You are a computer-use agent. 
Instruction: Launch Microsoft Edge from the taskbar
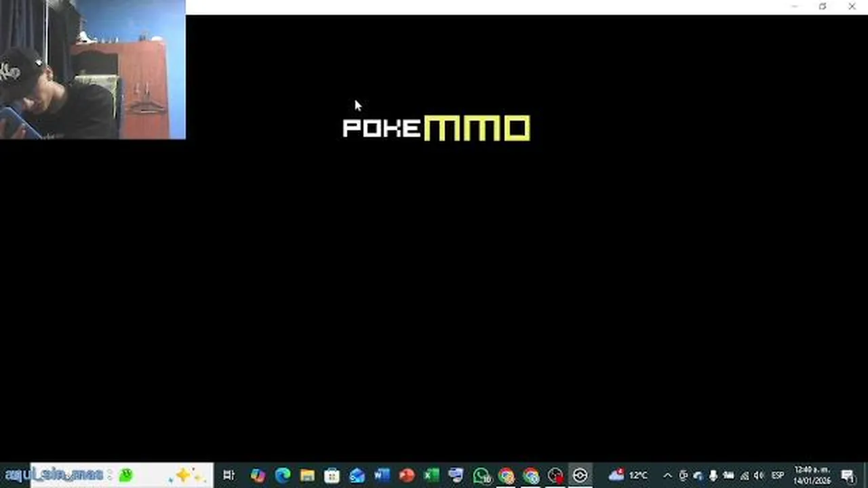[x=283, y=475]
